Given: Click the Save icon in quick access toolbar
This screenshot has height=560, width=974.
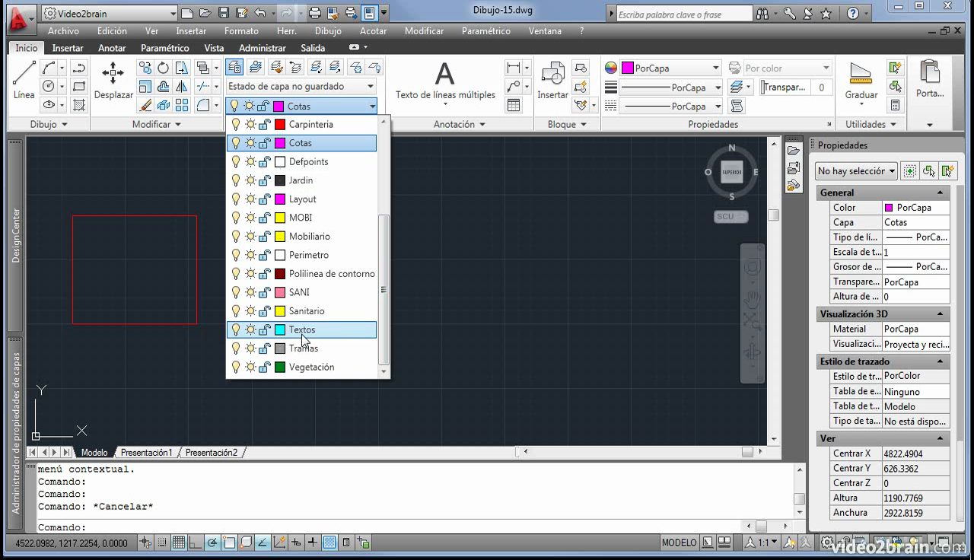Looking at the screenshot, I should (224, 13).
